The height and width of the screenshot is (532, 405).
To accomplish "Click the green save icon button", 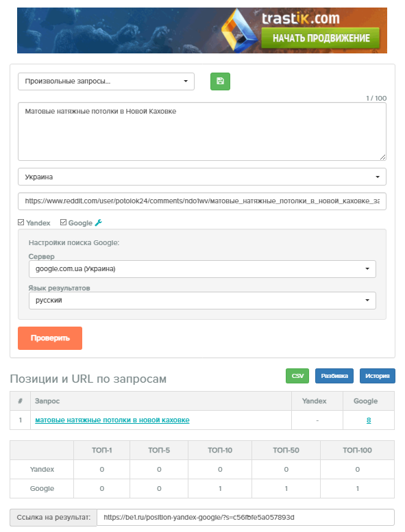I will (220, 81).
